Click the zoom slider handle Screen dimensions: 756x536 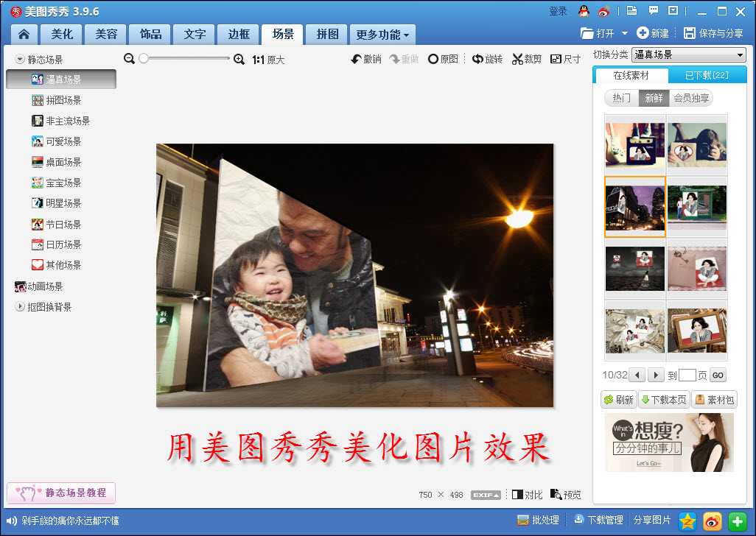click(143, 58)
